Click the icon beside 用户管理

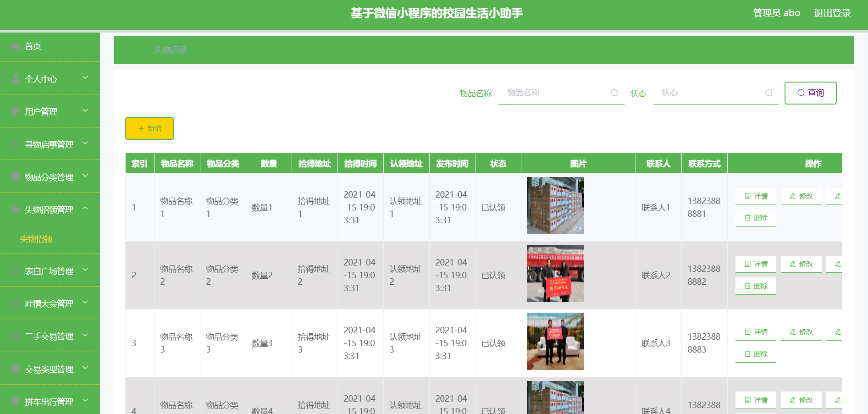pos(15,112)
